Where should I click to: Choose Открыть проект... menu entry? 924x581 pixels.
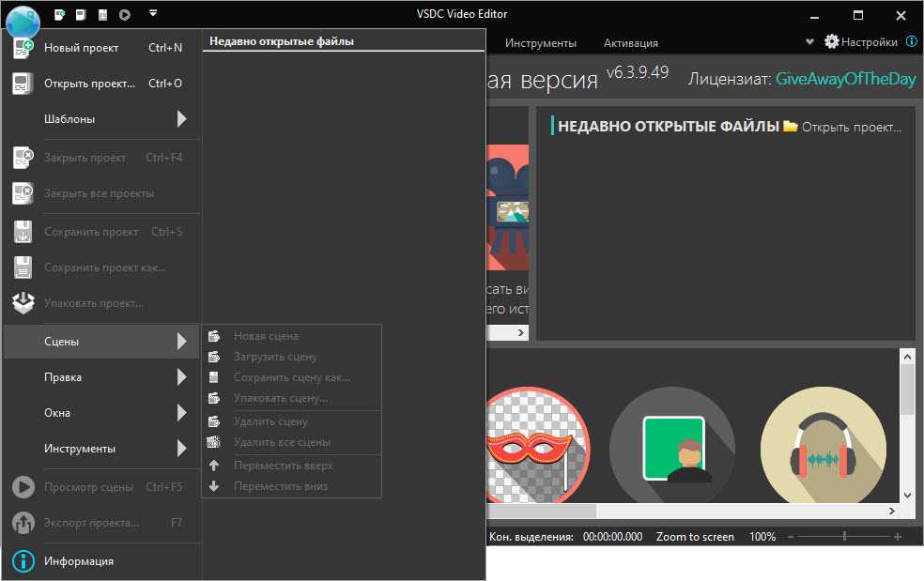click(89, 84)
